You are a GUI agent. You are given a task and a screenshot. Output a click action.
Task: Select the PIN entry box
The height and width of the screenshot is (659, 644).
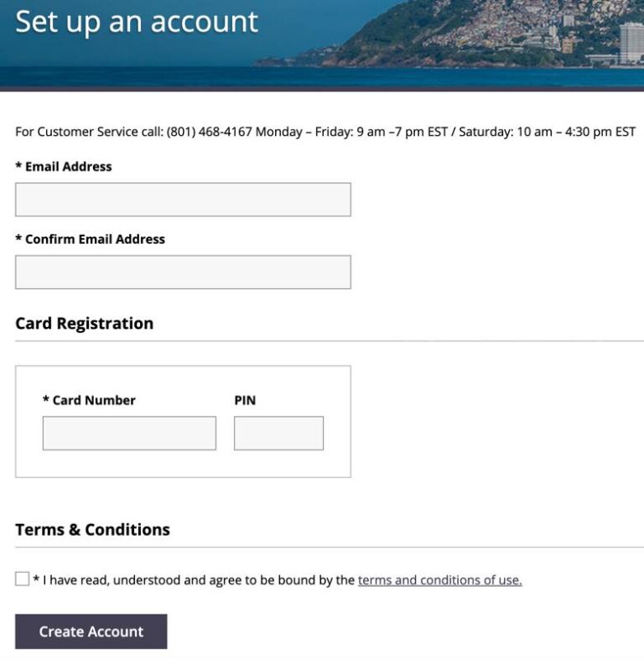(278, 433)
